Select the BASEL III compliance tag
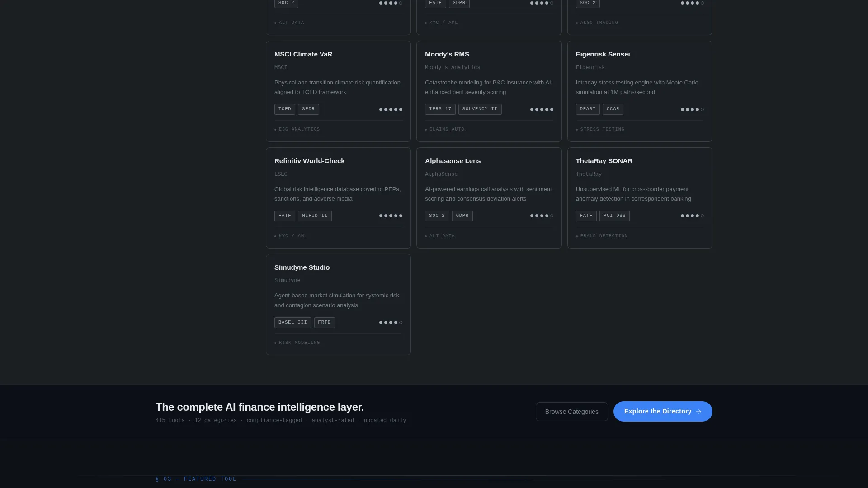The image size is (868, 488). pos(293,323)
